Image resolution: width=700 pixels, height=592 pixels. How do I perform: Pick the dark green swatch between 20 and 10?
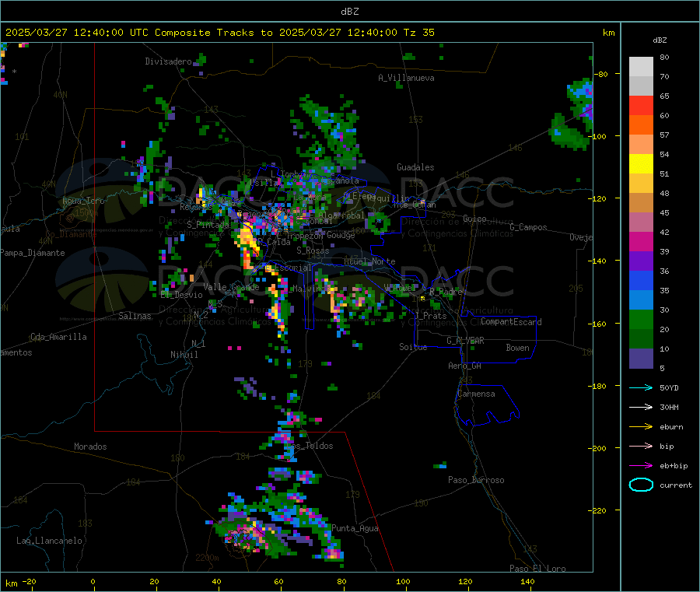[x=641, y=339]
